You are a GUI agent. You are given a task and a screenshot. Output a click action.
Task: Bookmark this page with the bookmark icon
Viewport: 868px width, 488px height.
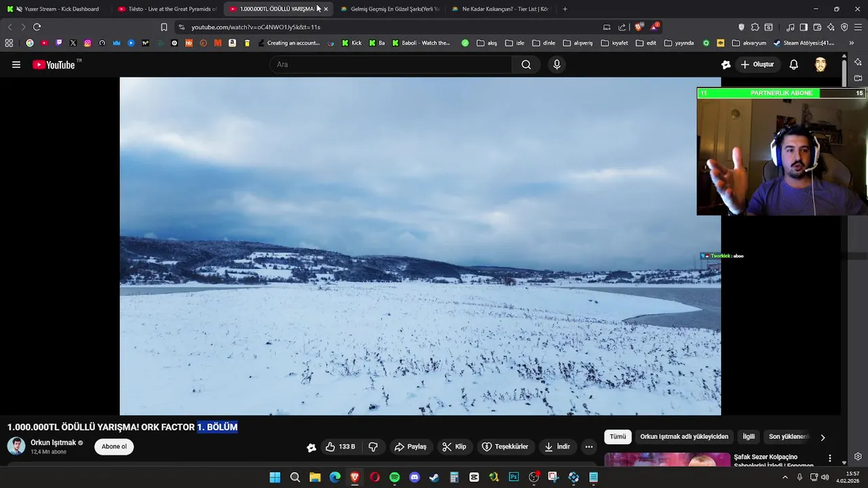click(163, 27)
